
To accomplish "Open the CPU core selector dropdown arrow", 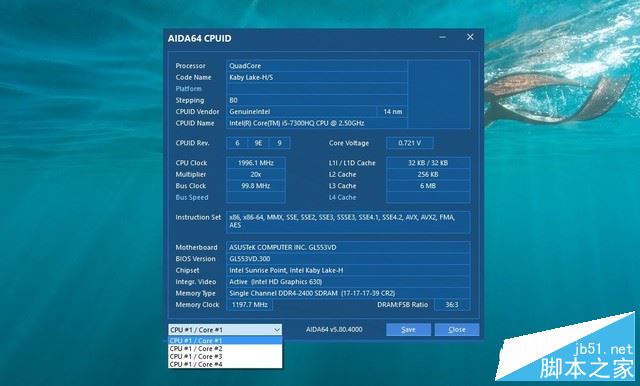I will (x=277, y=330).
